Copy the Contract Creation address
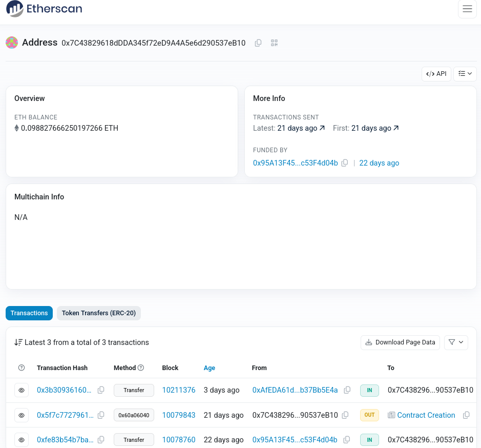This screenshot has height=448, width=481. coord(466,415)
